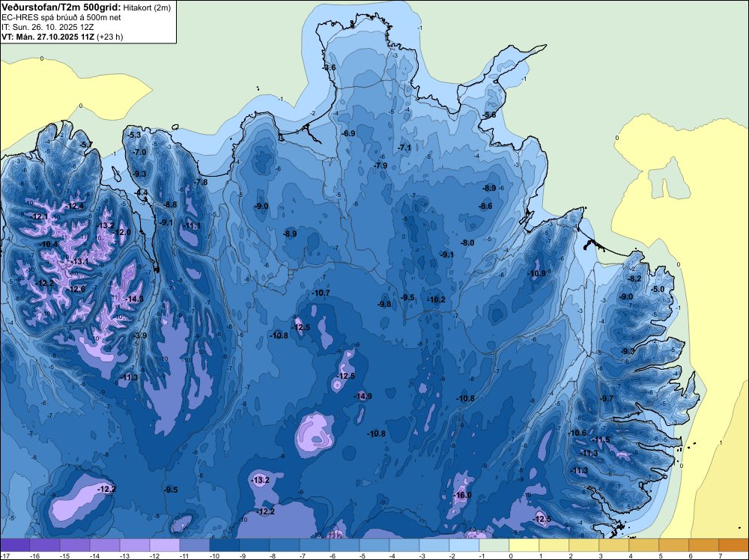Click the '-17' label in bottom legend
749x560 pixels.
4,556
